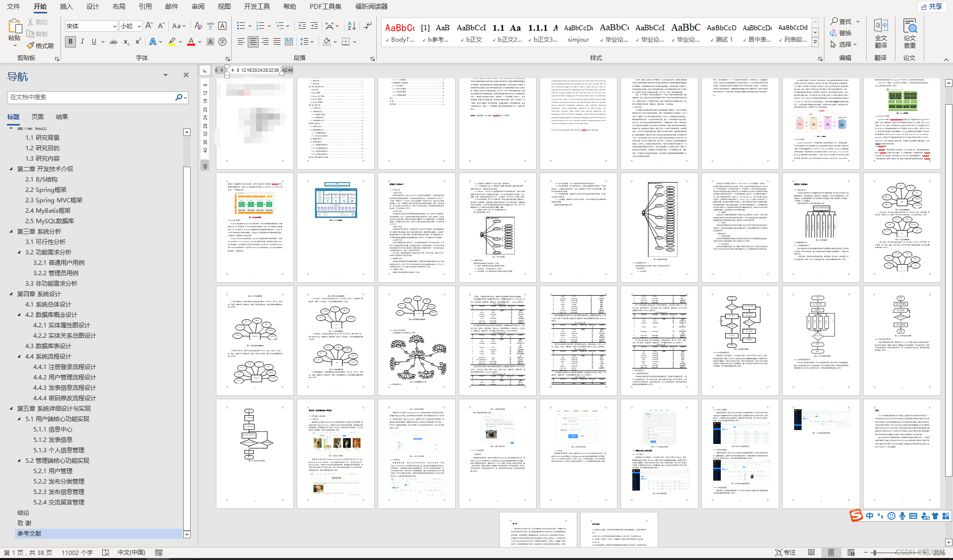
Task: Switch to read mode view in the status bar
Action: pyautogui.click(x=811, y=553)
